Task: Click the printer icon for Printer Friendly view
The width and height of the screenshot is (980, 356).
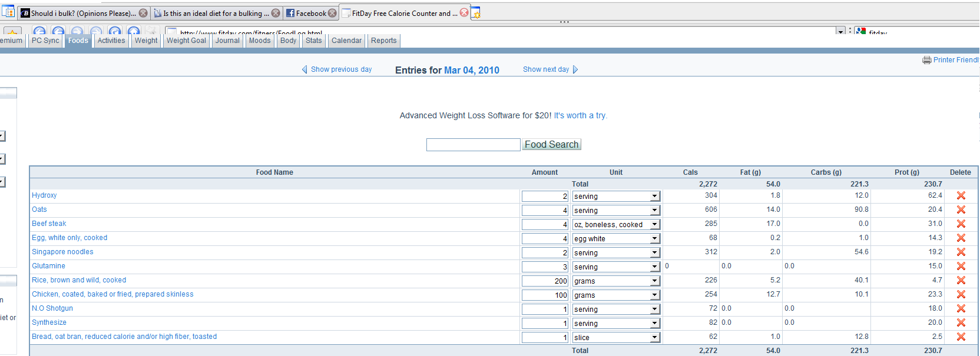Action: pos(926,60)
